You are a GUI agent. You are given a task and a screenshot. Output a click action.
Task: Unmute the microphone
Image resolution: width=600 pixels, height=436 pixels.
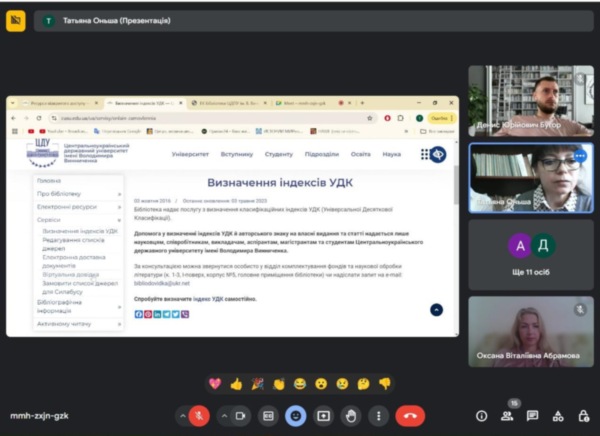pyautogui.click(x=200, y=415)
